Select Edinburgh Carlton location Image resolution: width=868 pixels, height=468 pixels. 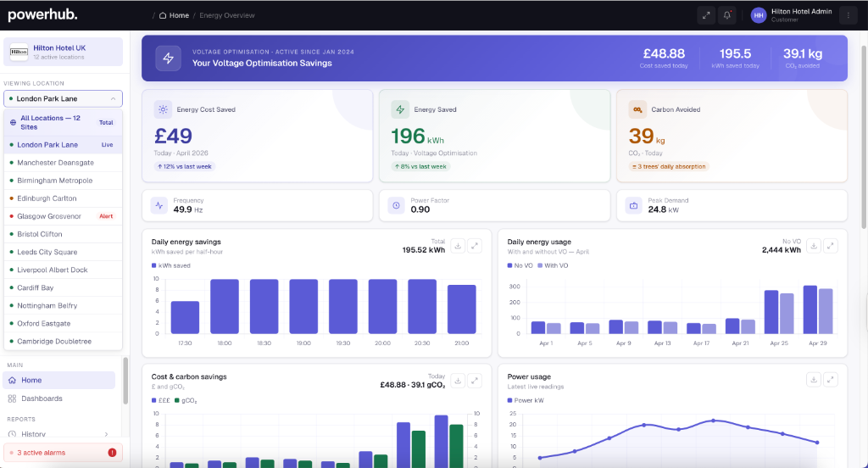pos(63,198)
